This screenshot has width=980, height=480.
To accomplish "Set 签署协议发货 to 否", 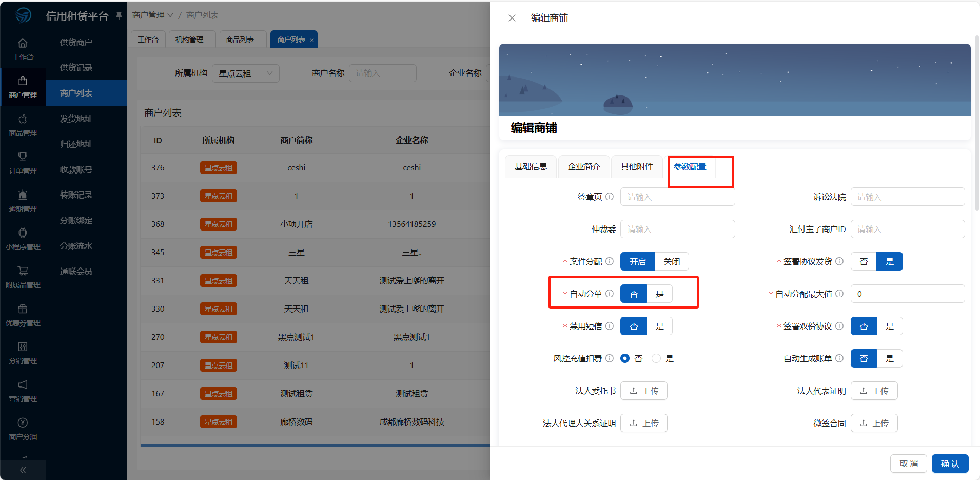I will pos(864,261).
